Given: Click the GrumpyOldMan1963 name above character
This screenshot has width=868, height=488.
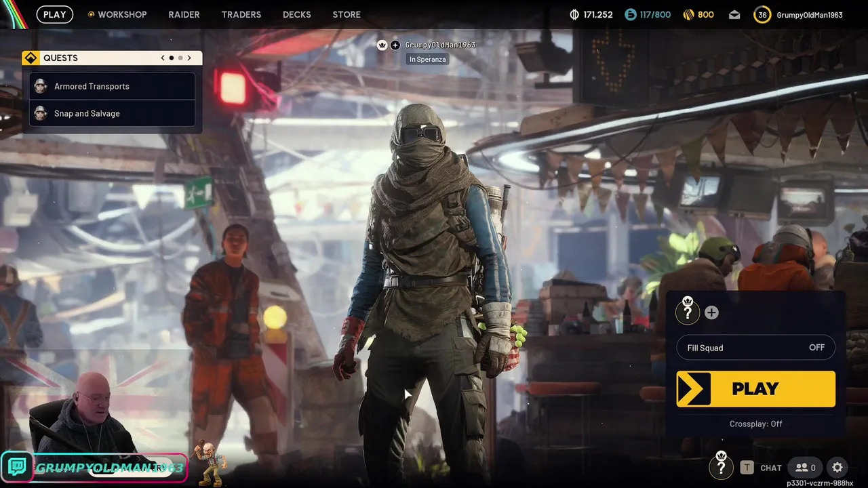Looking at the screenshot, I should [x=440, y=45].
